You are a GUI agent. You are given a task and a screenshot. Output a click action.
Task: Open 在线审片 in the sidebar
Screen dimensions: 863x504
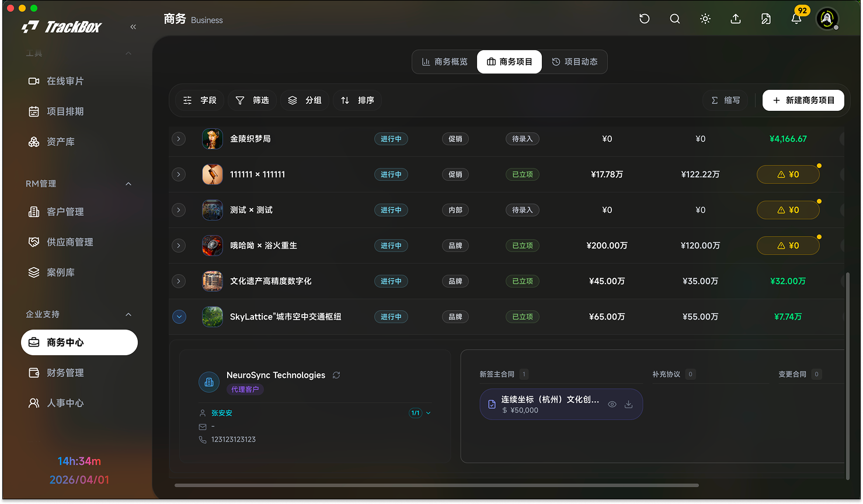click(79, 81)
